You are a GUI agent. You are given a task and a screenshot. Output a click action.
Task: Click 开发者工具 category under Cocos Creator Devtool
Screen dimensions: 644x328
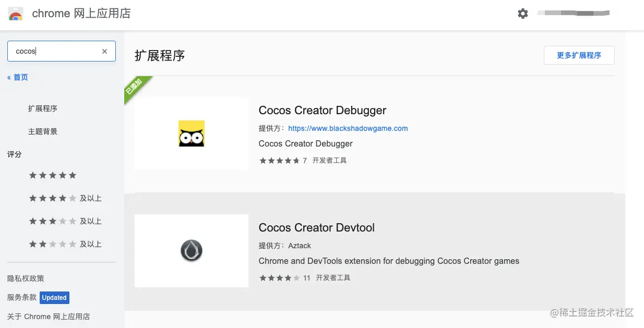pyautogui.click(x=333, y=278)
